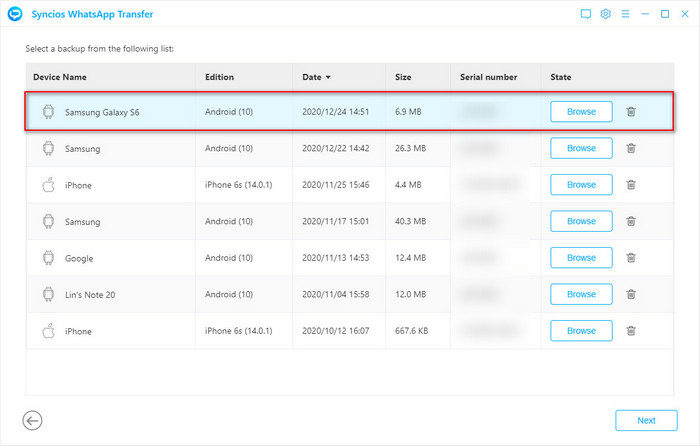Viewport: 700px width, 446px height.
Task: Click the date 2020/12/24 14:51
Action: [336, 112]
